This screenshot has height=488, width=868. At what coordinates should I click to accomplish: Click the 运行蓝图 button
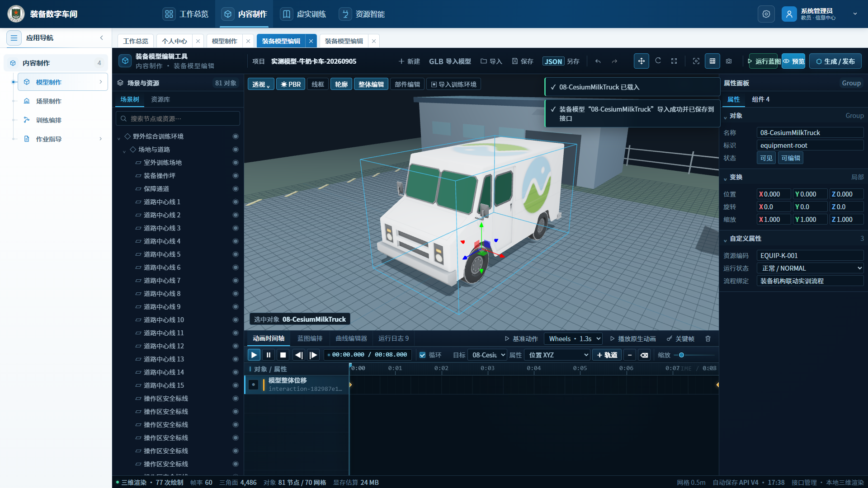click(x=763, y=61)
